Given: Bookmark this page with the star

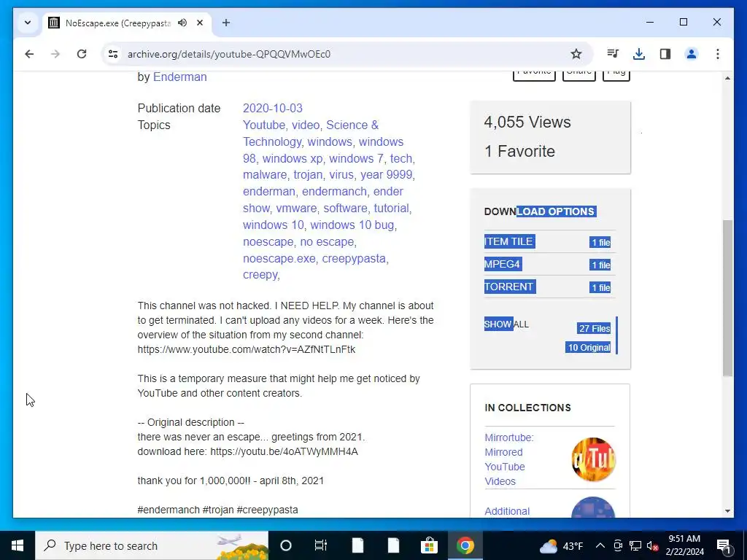Looking at the screenshot, I should click(x=576, y=54).
